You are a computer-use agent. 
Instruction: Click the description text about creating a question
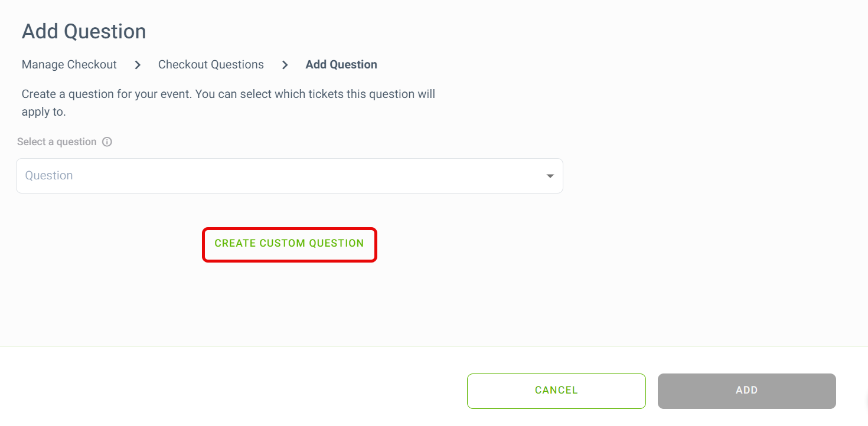point(229,103)
